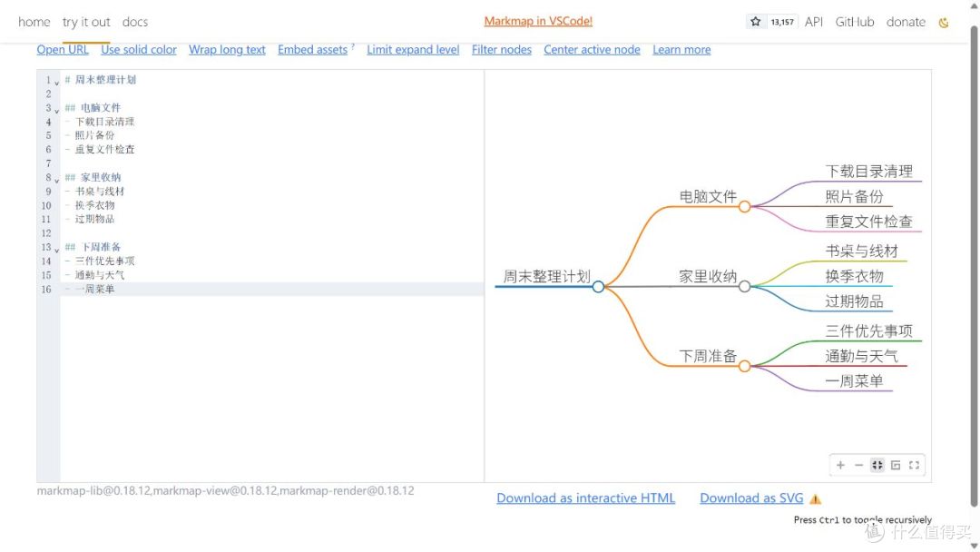Open the docs tab
Screen dimensions: 980x552
[x=135, y=22]
